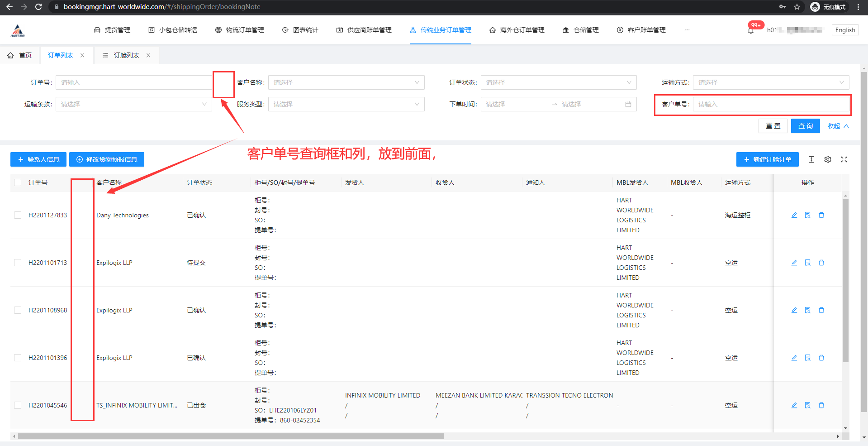Open 客户账单管理 menu
The height and width of the screenshot is (446, 868).
[641, 30]
